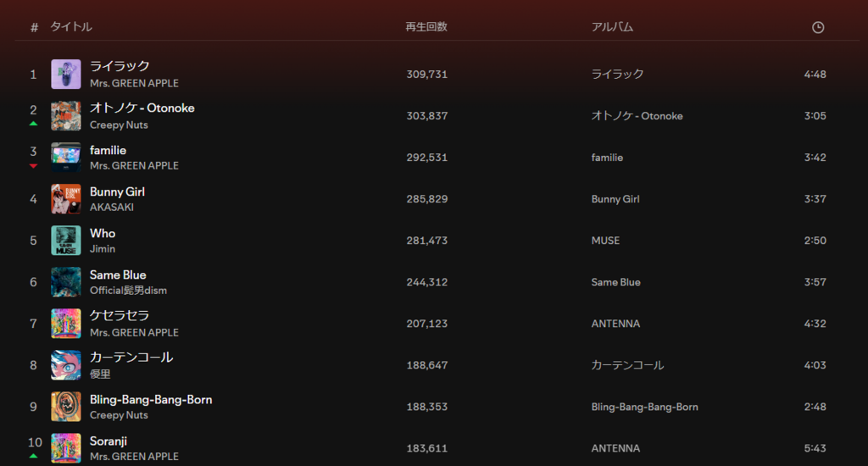Click play count 188,353
Viewport: 868px width, 466px height.
[x=427, y=406]
